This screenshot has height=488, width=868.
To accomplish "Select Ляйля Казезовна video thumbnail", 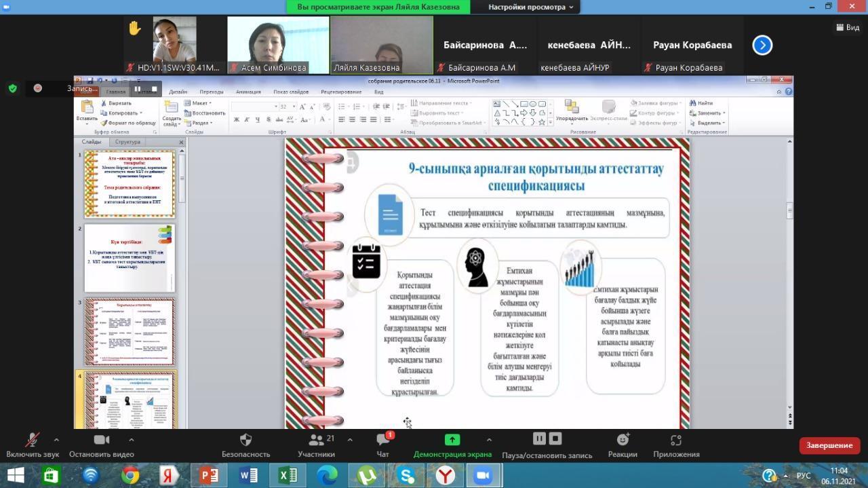I will point(382,45).
